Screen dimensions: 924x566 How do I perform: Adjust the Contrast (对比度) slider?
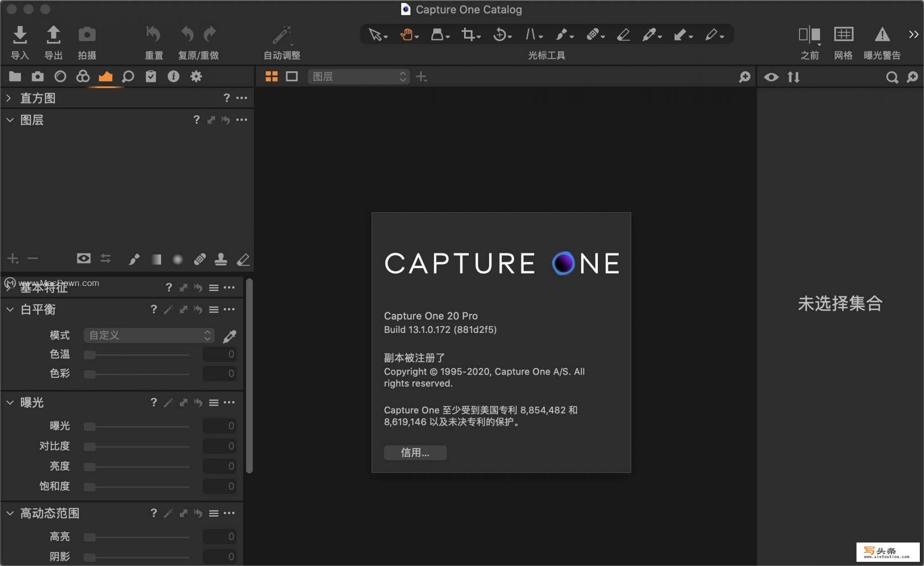tap(137, 447)
